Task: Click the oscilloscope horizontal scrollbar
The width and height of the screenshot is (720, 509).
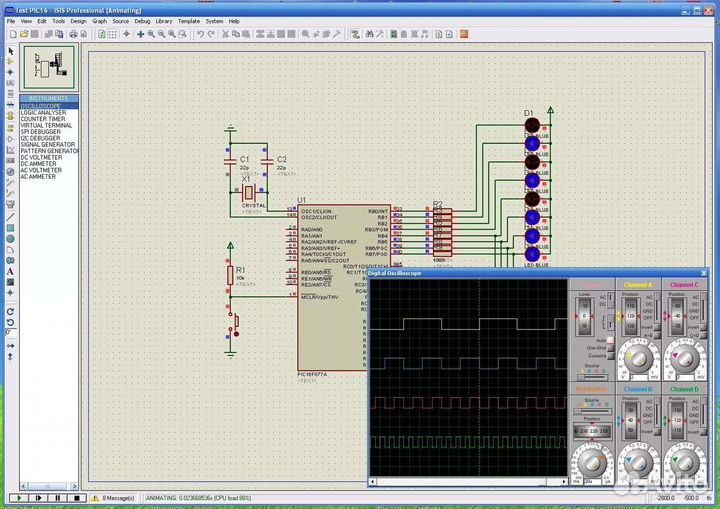Action: [x=468, y=481]
